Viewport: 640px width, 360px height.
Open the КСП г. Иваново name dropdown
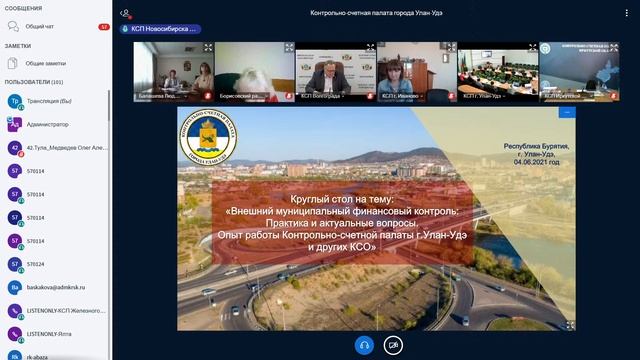click(402, 96)
